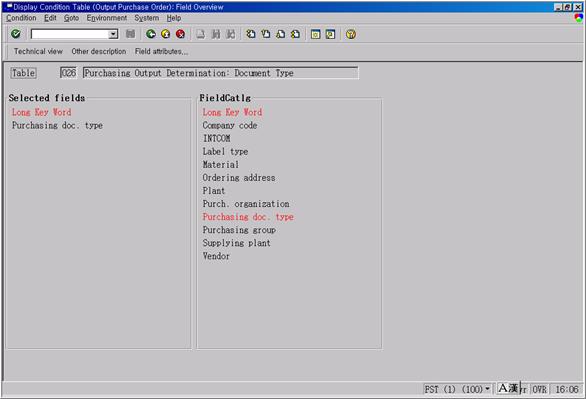Click the yellow Help question icon
Image resolution: width=586 pixels, height=399 pixels.
tap(351, 34)
